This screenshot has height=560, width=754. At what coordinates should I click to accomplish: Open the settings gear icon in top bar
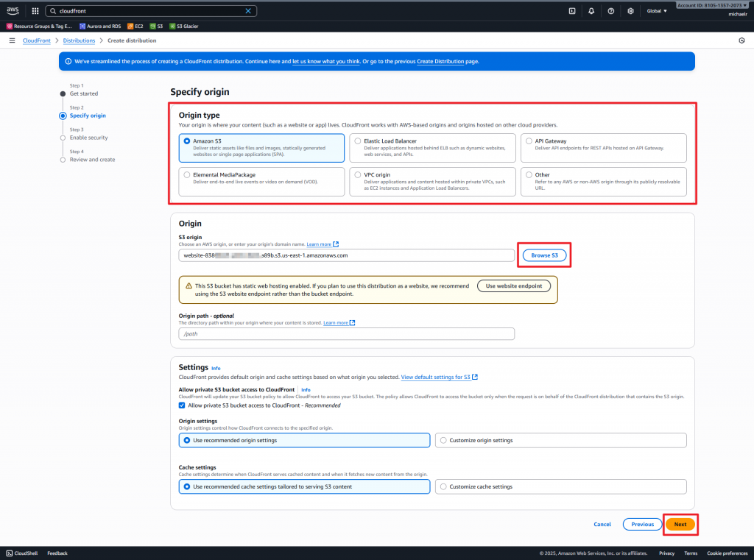click(x=630, y=10)
